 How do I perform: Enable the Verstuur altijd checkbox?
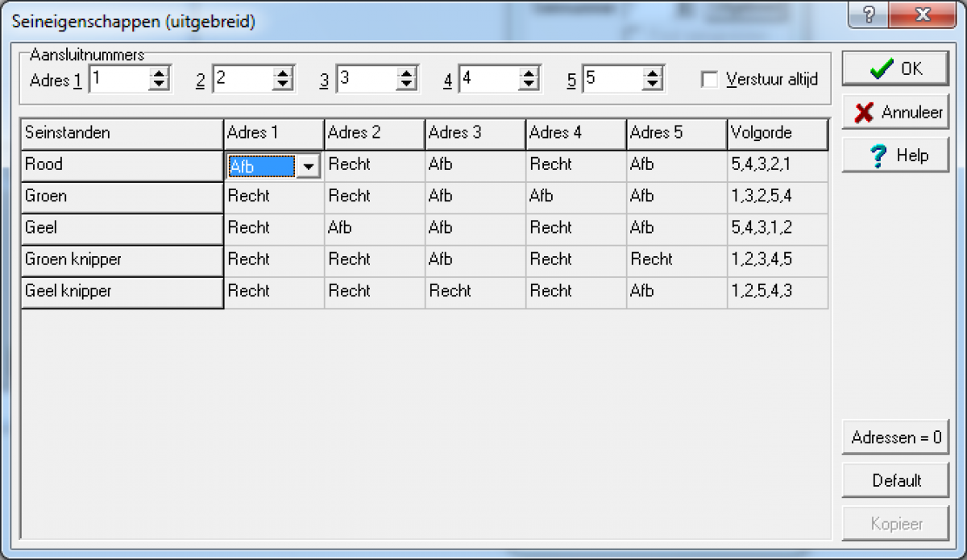pos(710,79)
